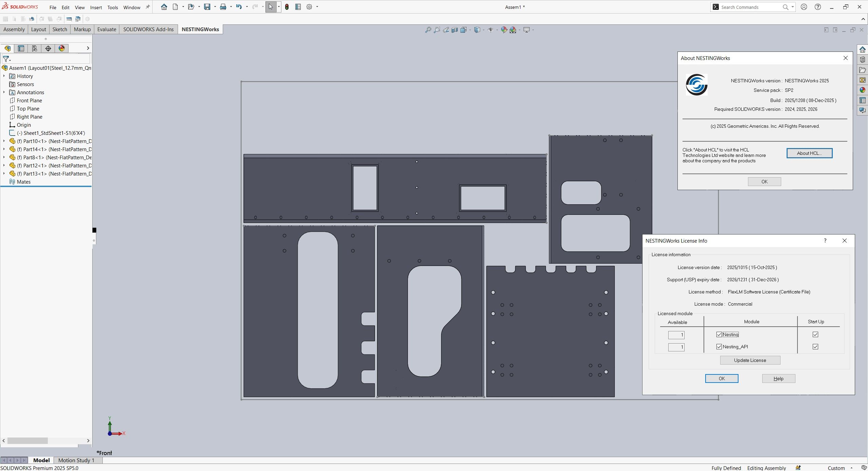Image resolution: width=868 pixels, height=471 pixels.
Task: Click the Help question mark in title bar
Action: [x=818, y=7]
